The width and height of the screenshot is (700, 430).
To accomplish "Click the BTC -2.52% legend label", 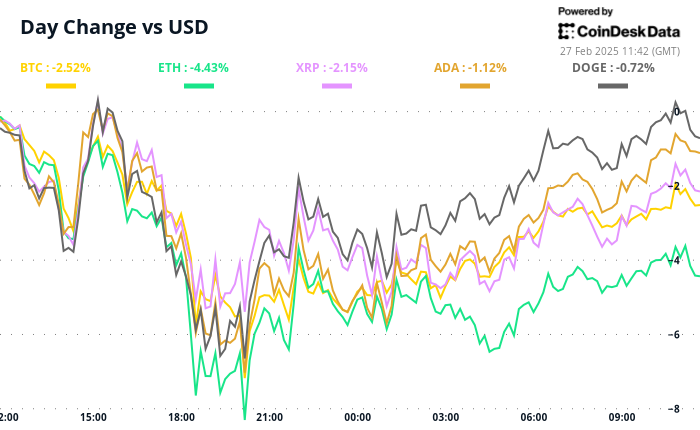I will click(x=56, y=68).
